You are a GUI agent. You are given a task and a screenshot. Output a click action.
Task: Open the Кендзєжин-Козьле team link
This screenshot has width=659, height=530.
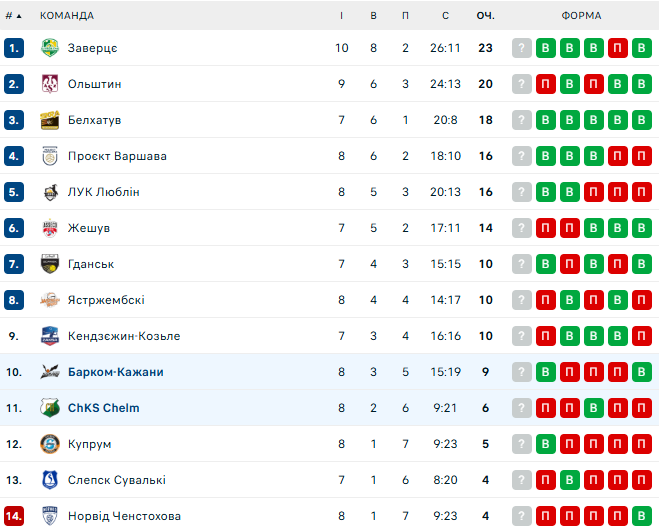pyautogui.click(x=124, y=336)
